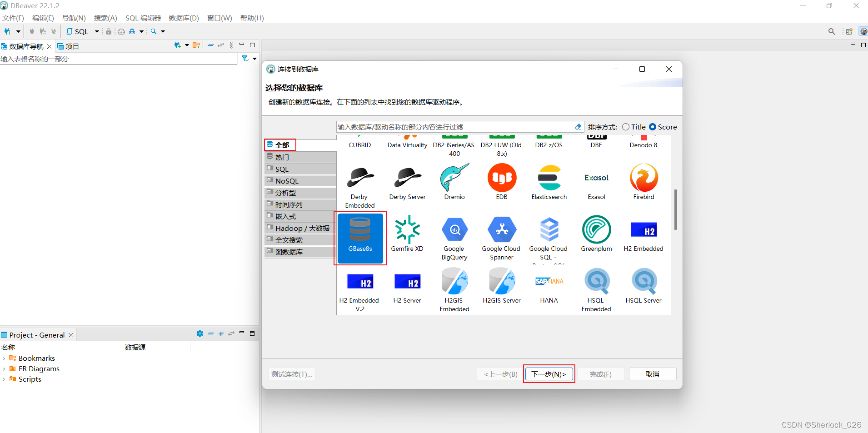The width and height of the screenshot is (868, 433).
Task: Open a new SQL editor from the toolbar
Action: 77,31
